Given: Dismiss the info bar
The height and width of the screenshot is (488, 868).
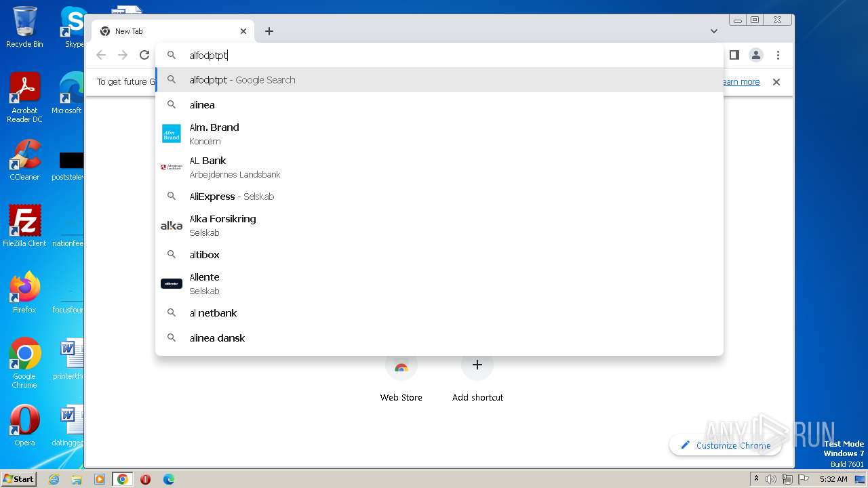Looking at the screenshot, I should click(x=776, y=82).
